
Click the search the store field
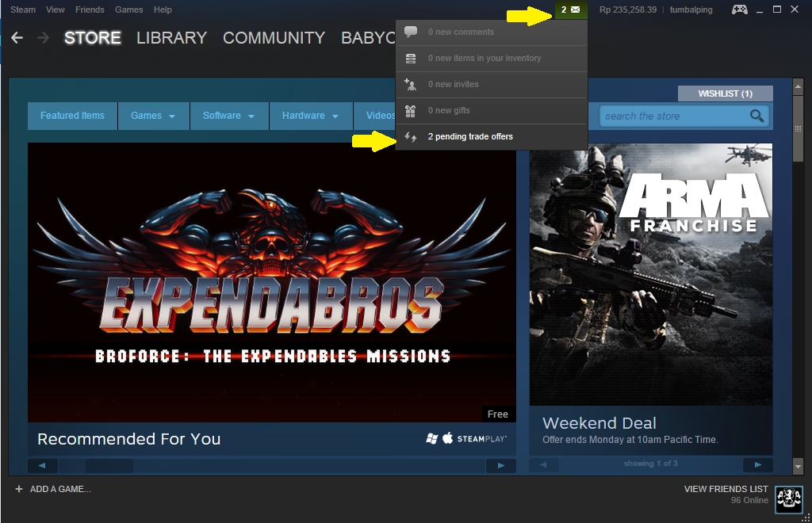pos(674,116)
